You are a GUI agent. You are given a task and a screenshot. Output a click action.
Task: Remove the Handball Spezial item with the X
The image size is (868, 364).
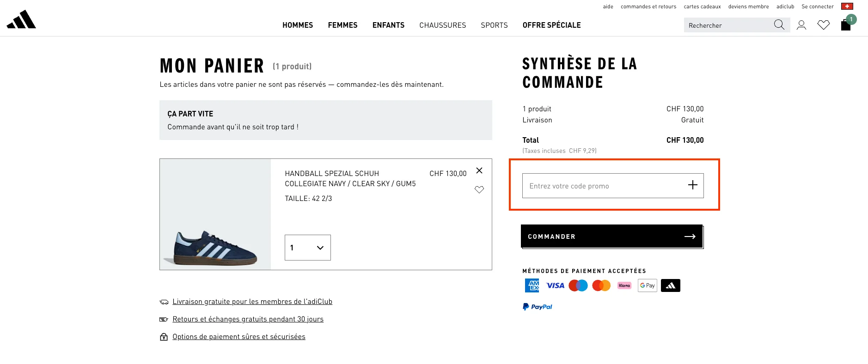(x=479, y=170)
